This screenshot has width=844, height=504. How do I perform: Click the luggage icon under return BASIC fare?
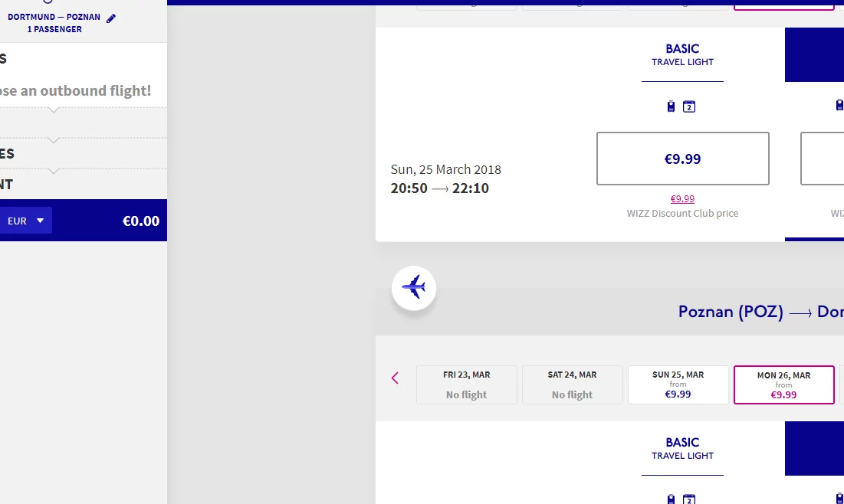[x=672, y=499]
